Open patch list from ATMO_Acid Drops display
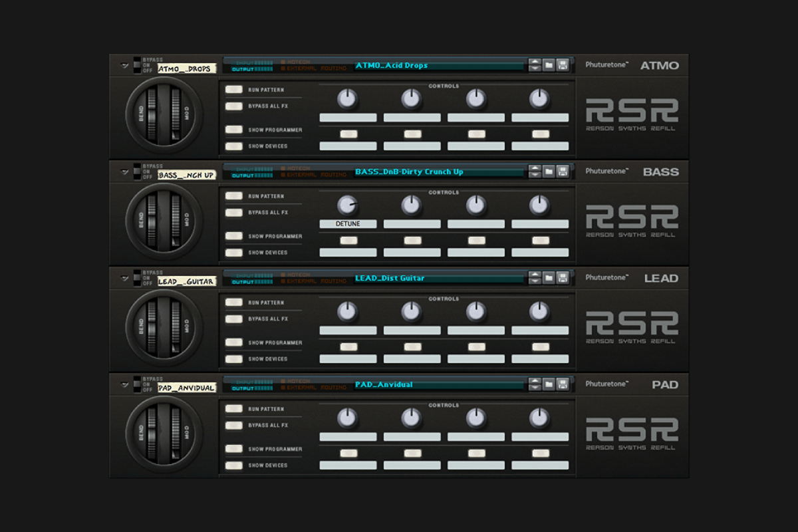 [x=439, y=65]
